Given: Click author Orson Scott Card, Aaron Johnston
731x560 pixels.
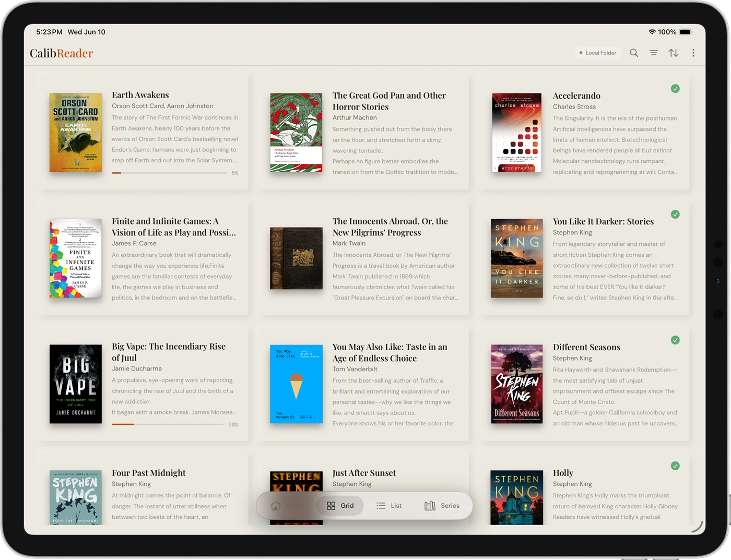Looking at the screenshot, I should coord(162,106).
